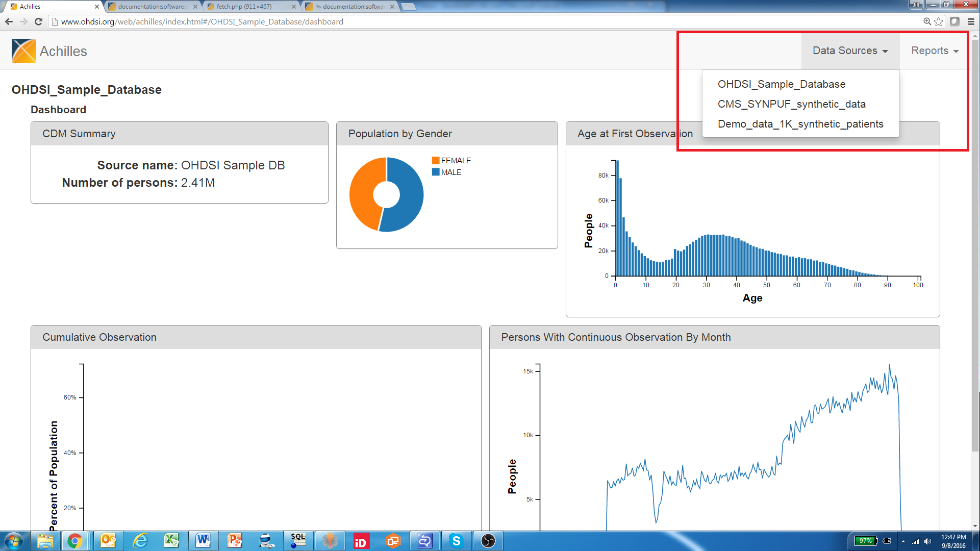This screenshot has height=551, width=980.
Task: Click the Achilles logo icon
Action: [23, 51]
